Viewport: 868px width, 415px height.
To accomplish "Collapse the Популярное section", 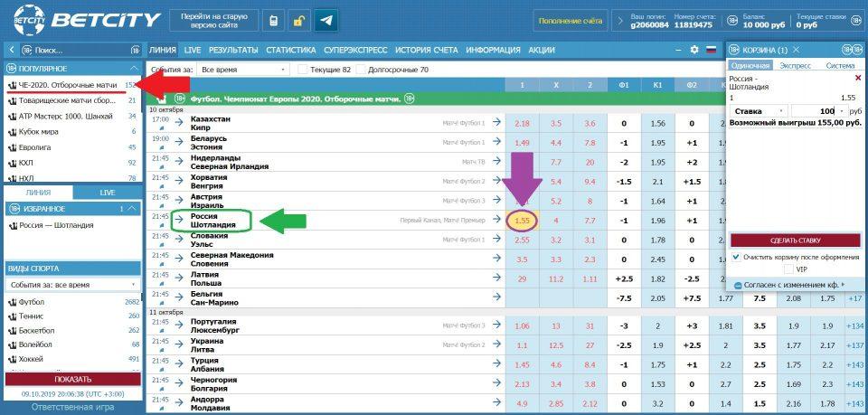I will point(134,68).
